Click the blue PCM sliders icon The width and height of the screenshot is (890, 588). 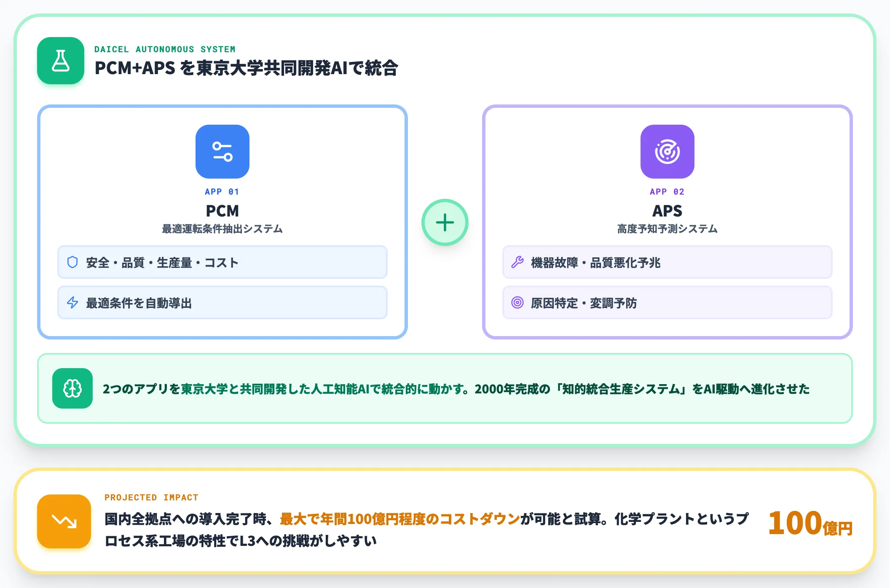pyautogui.click(x=222, y=152)
